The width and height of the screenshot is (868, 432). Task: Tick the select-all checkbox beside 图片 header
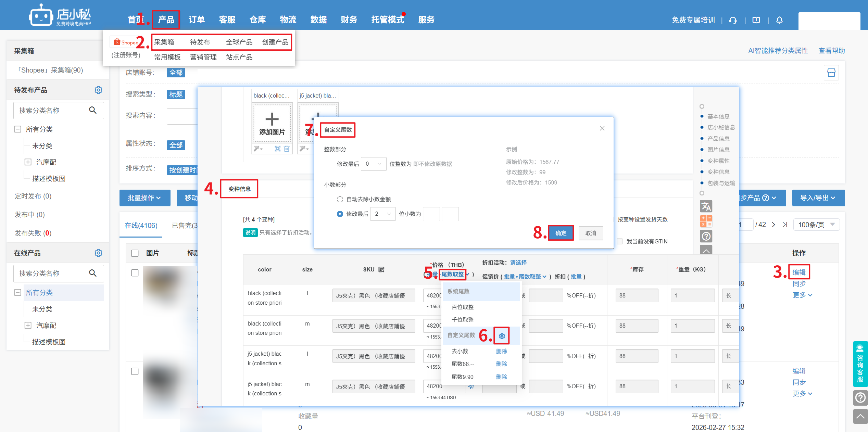click(x=135, y=253)
